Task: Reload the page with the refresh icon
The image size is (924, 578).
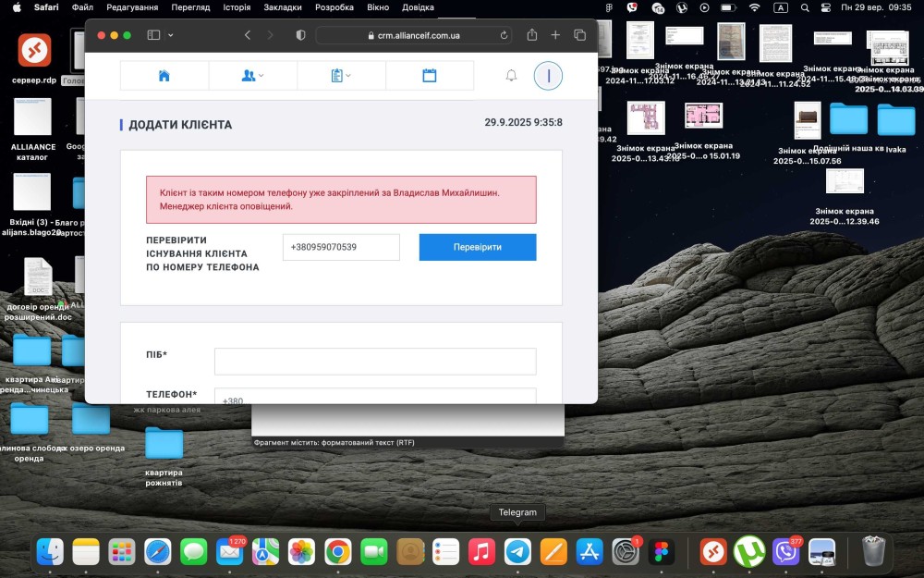Action: coord(504,35)
